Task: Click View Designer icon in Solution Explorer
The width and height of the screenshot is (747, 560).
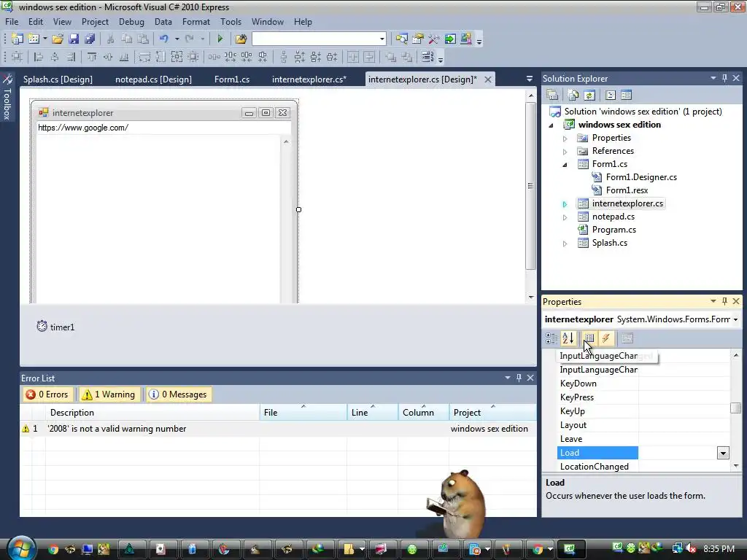Action: 626,96
